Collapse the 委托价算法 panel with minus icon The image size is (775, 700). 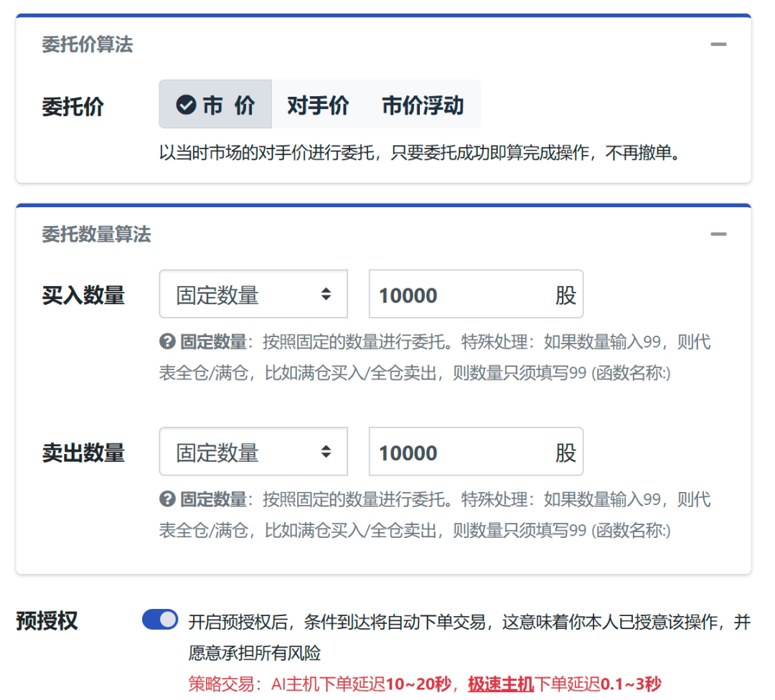718,44
